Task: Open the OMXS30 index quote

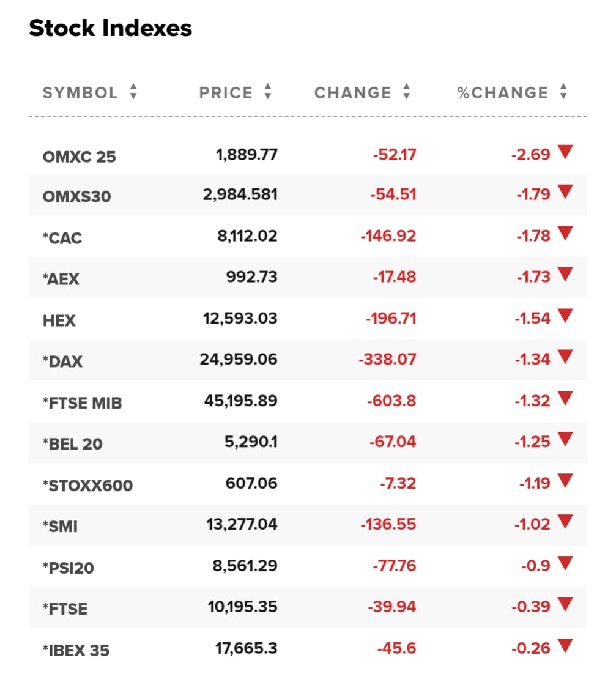Action: click(x=76, y=196)
